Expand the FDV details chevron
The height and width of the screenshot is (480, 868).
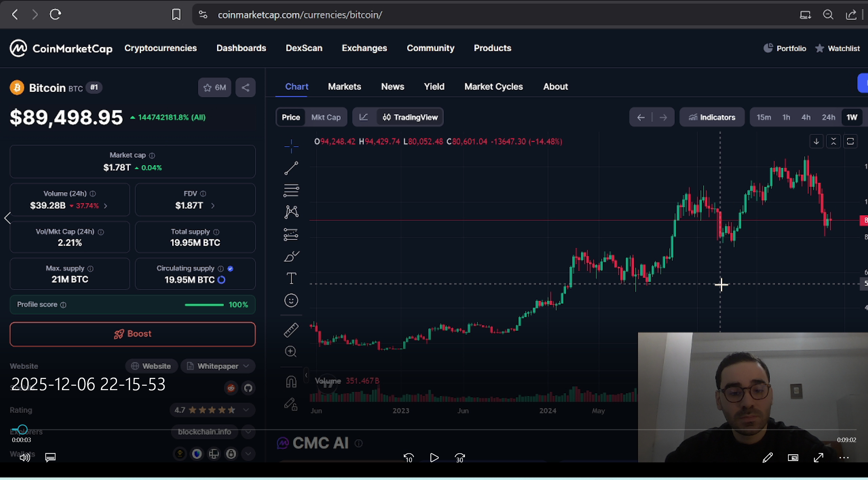click(213, 206)
